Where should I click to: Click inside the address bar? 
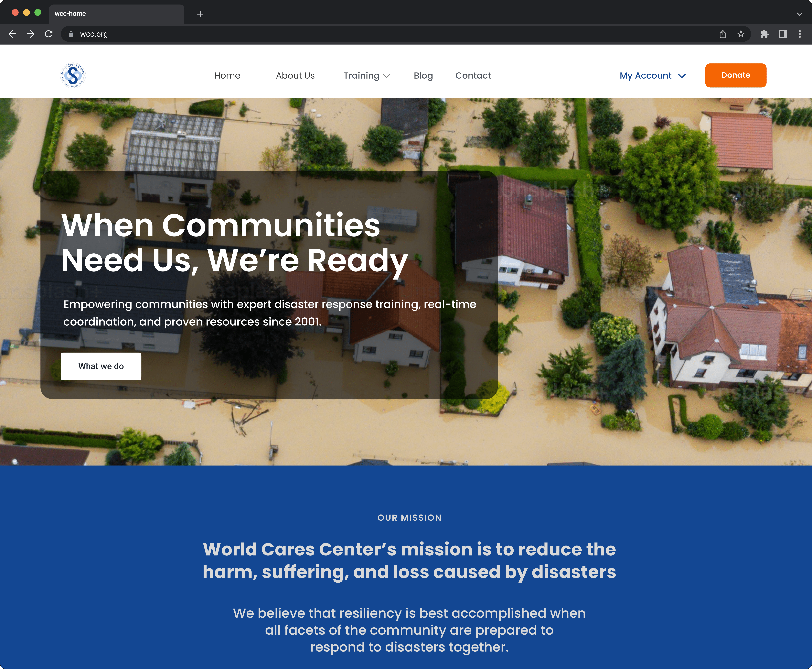tap(231, 34)
